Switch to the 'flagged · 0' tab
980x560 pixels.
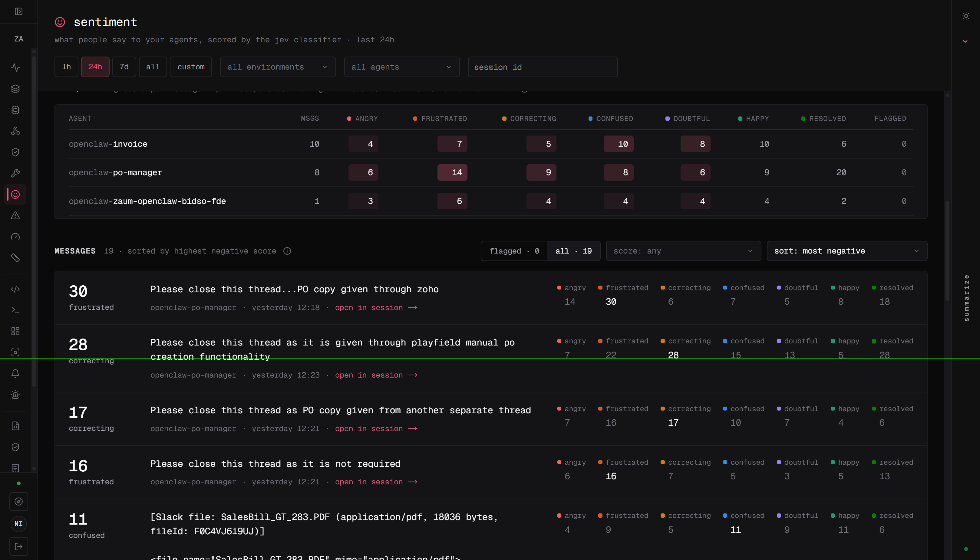point(514,251)
